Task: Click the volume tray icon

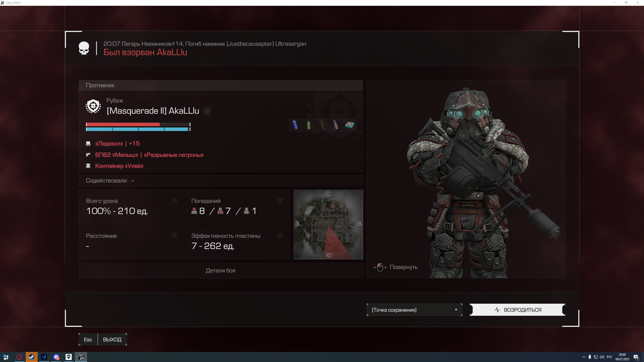Action: click(602, 357)
